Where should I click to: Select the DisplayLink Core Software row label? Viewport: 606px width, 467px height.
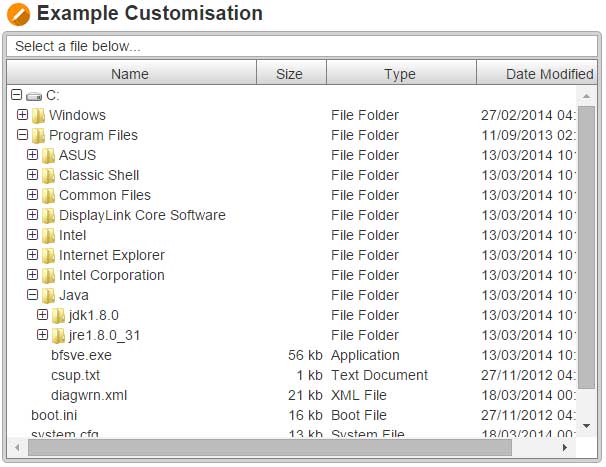(x=142, y=215)
